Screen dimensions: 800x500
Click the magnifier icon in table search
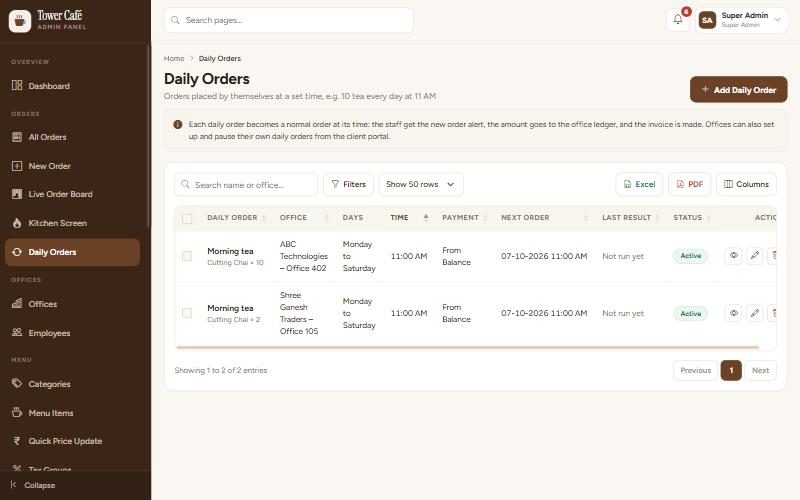click(185, 184)
